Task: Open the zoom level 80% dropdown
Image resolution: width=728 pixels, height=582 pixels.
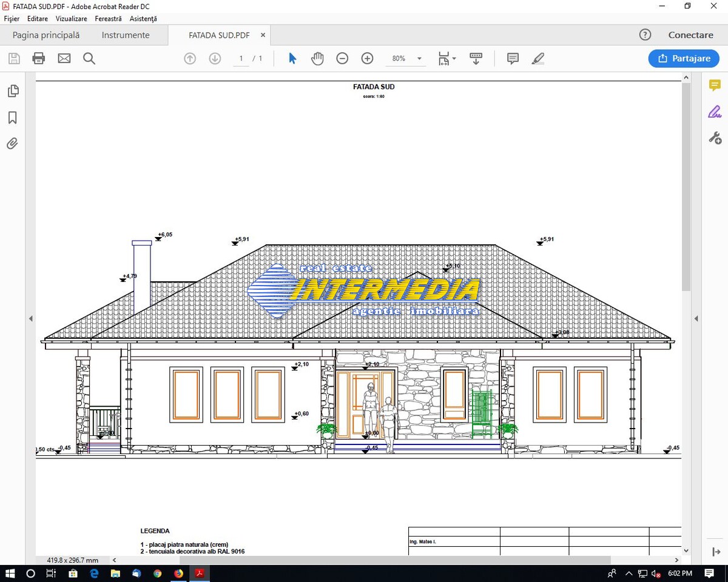Action: pyautogui.click(x=405, y=59)
